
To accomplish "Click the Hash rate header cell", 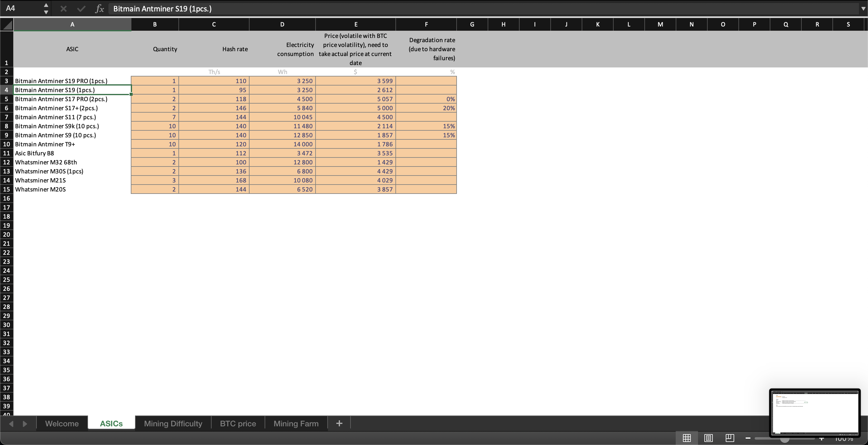I will [214, 49].
